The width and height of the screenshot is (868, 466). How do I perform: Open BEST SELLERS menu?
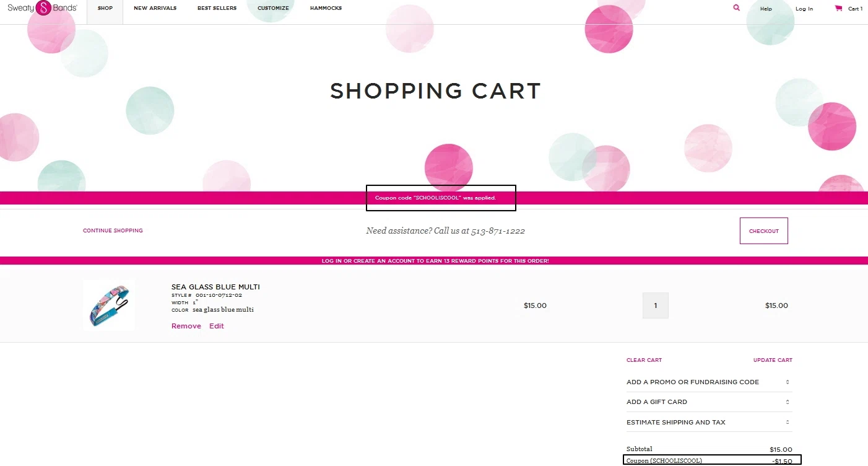217,9
